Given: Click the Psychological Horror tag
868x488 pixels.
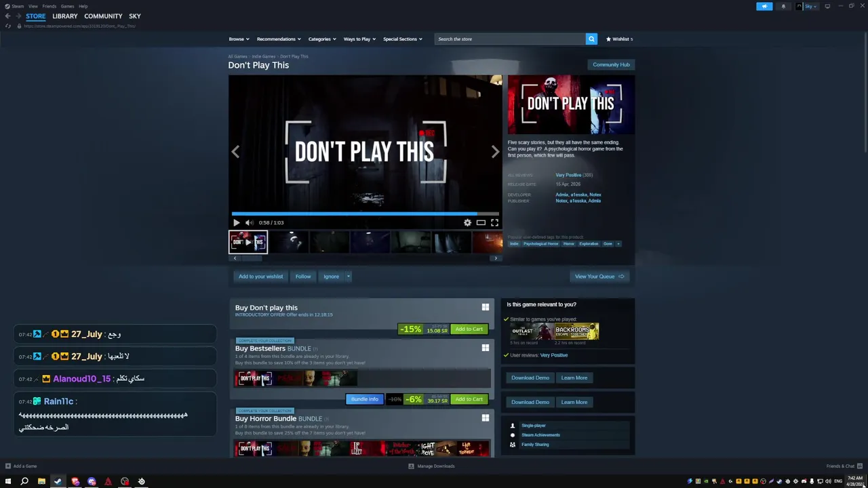Looking at the screenshot, I should pos(540,243).
